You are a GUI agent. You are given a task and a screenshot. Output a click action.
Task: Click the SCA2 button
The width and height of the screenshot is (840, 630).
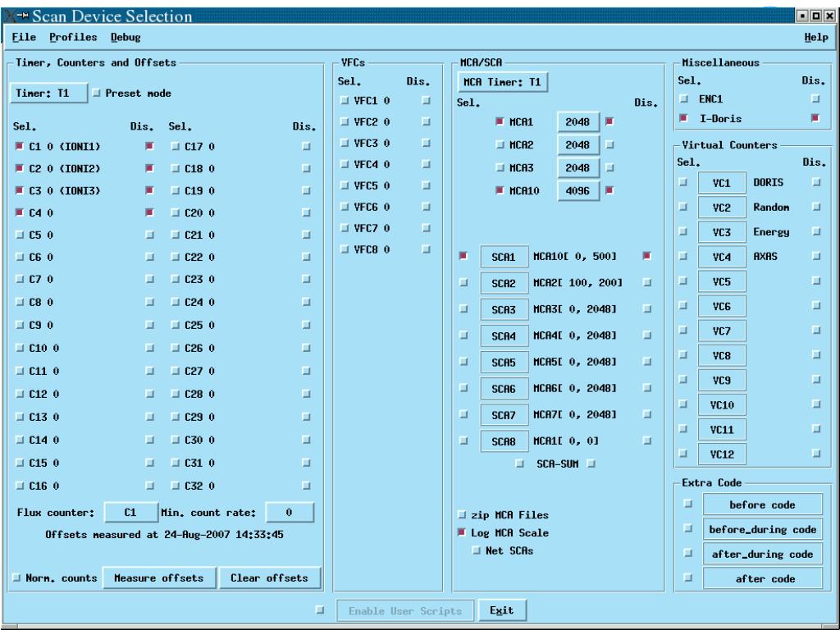[504, 283]
